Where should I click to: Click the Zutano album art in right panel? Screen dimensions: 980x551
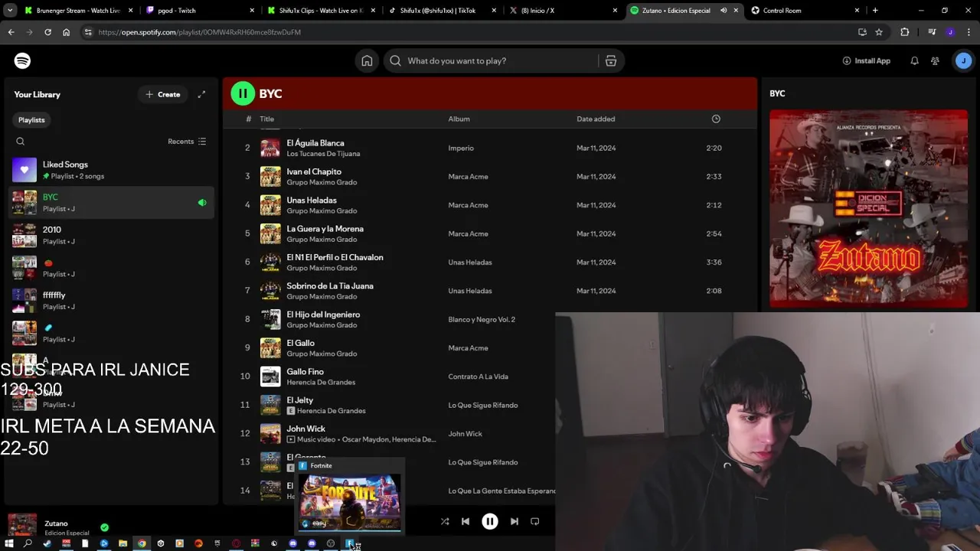(868, 208)
